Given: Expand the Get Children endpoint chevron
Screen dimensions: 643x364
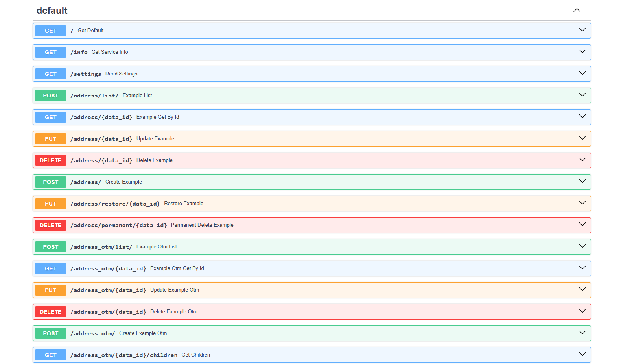Looking at the screenshot, I should click(x=582, y=355).
